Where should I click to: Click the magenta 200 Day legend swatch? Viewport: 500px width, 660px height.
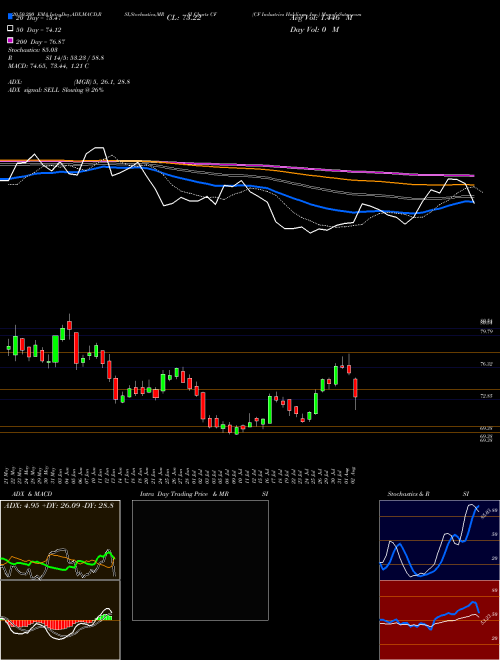tap(11, 41)
